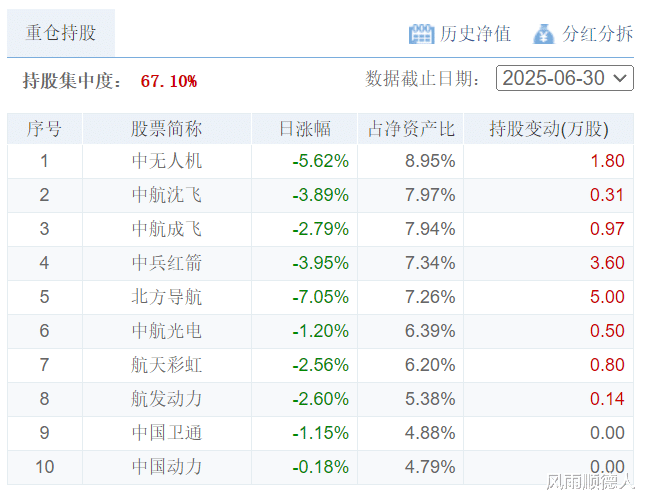Image resolution: width=645 pixels, height=503 pixels.
Task: Click serial number 5 in the table
Action: click(44, 297)
